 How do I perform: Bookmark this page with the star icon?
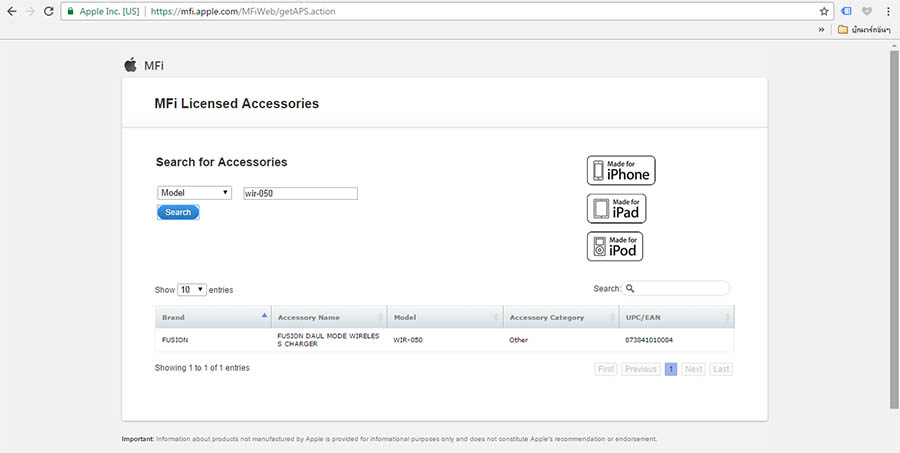click(x=824, y=11)
